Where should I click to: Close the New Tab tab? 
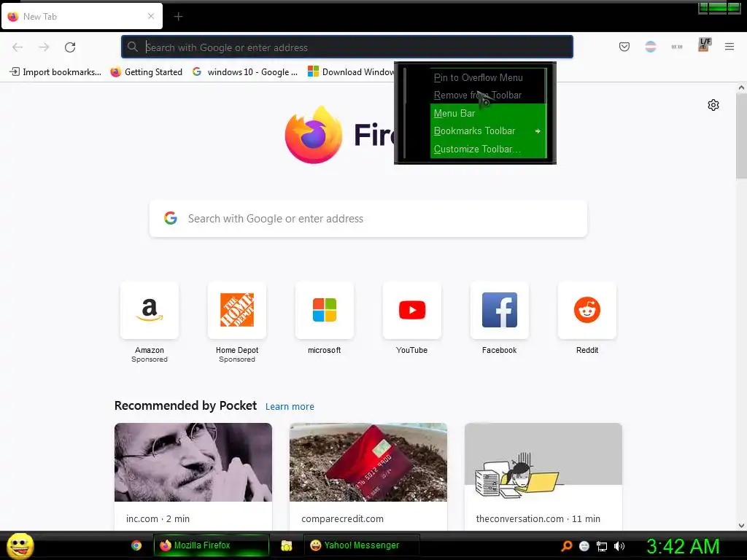coord(150,16)
